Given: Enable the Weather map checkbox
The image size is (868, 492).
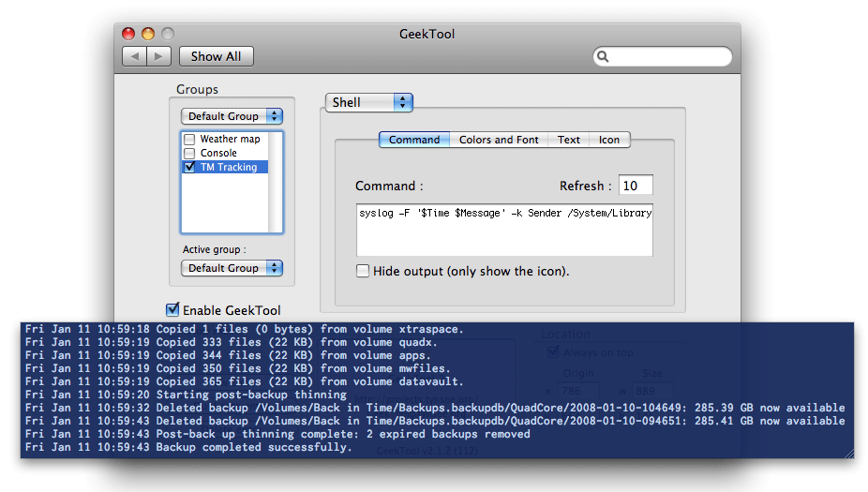Looking at the screenshot, I should coord(189,139).
